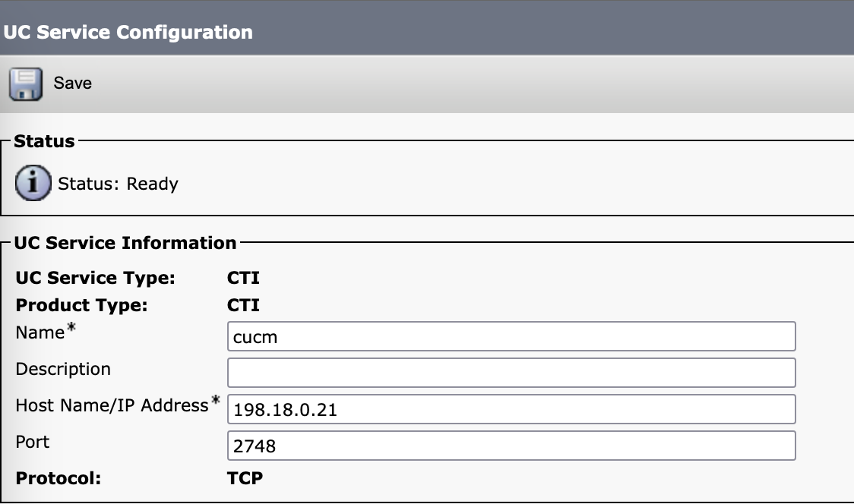Click the Name field label
The height and width of the screenshot is (504, 854).
click(x=40, y=332)
